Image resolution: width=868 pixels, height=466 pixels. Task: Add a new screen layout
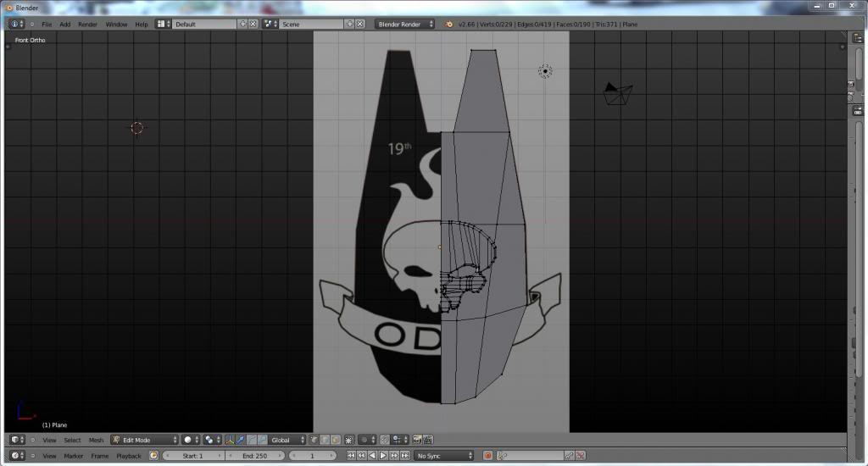243,25
